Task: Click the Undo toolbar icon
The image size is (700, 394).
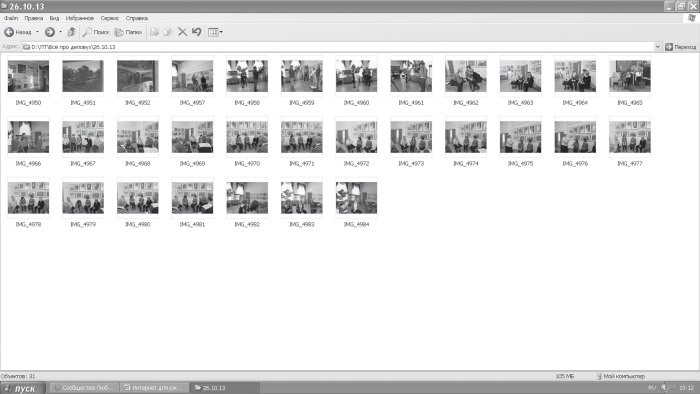Action: point(196,32)
